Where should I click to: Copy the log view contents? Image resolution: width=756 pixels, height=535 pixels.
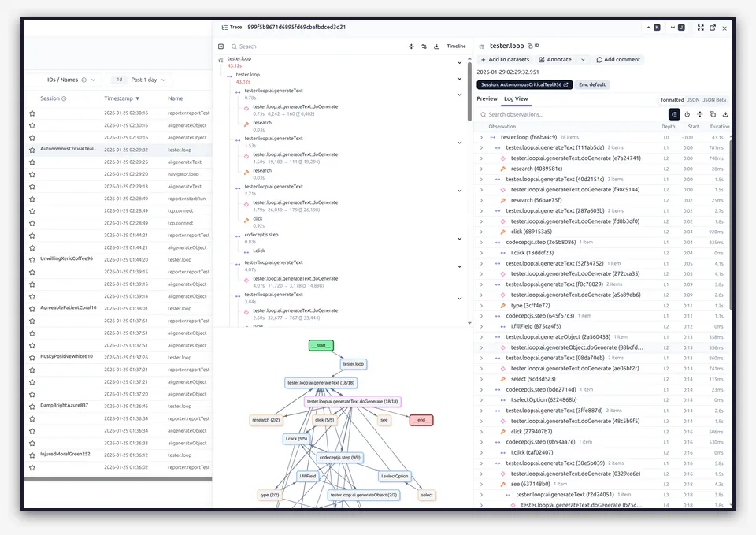(713, 114)
